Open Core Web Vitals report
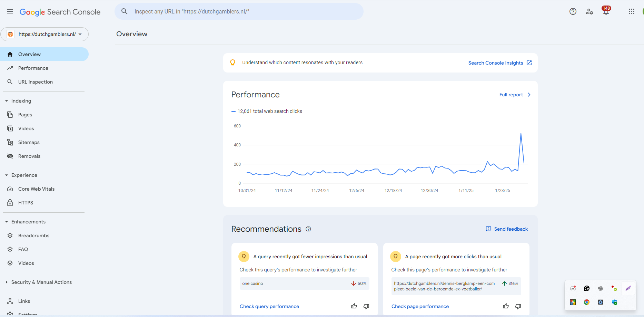The height and width of the screenshot is (317, 644). click(44, 189)
